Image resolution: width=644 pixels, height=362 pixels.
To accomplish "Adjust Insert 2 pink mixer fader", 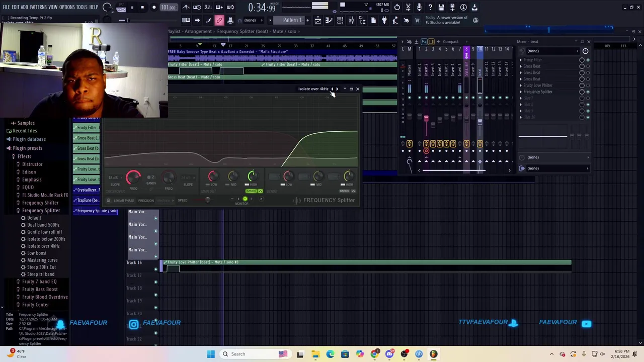I will [x=426, y=119].
